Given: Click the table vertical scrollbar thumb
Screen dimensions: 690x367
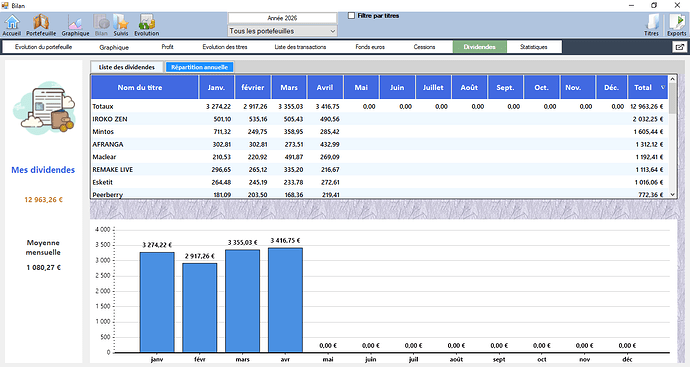Looking at the screenshot, I should pos(672,99).
